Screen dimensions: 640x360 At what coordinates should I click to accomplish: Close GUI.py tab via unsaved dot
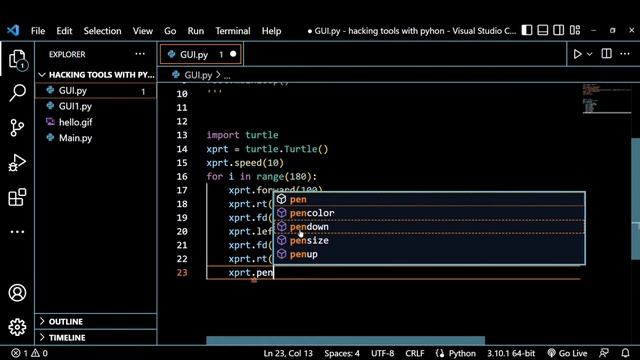233,54
